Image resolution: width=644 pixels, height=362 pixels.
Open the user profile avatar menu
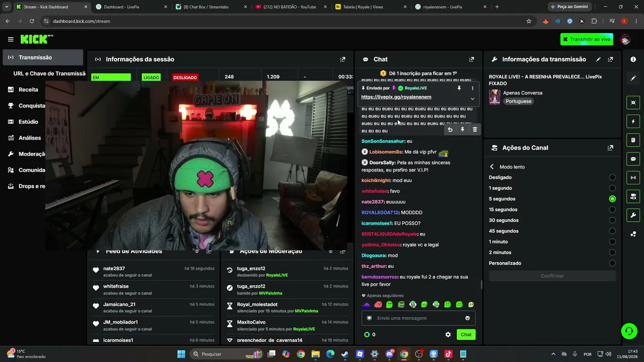coord(625,39)
